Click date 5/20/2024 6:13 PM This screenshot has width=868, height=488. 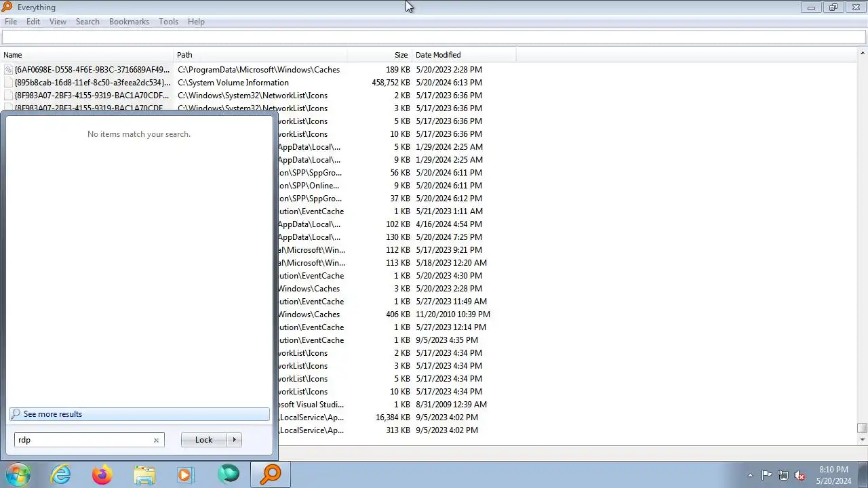tap(449, 83)
